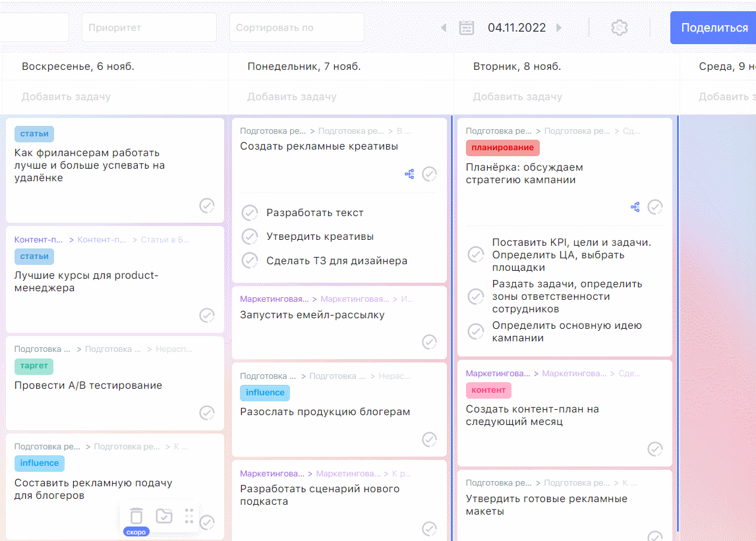756x541 pixels.
Task: Click the red 'планирование' tag
Action: pos(502,148)
